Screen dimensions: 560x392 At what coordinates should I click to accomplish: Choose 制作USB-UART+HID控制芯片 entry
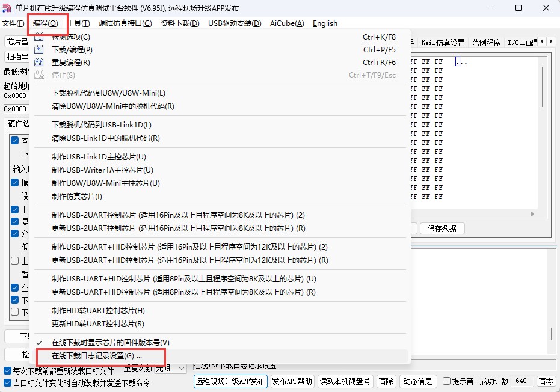[x=220, y=279]
